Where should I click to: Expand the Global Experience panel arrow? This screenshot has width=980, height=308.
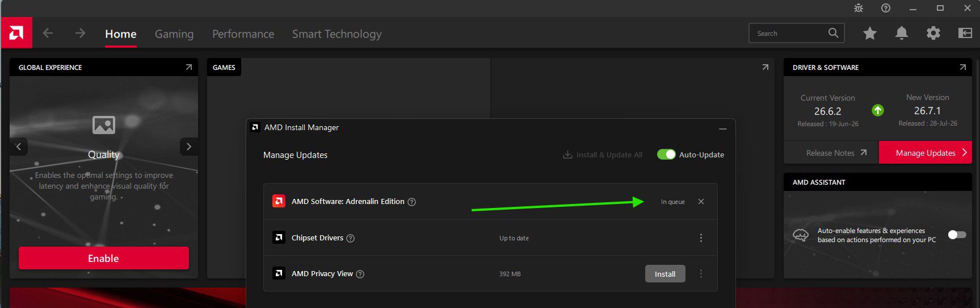[189, 67]
